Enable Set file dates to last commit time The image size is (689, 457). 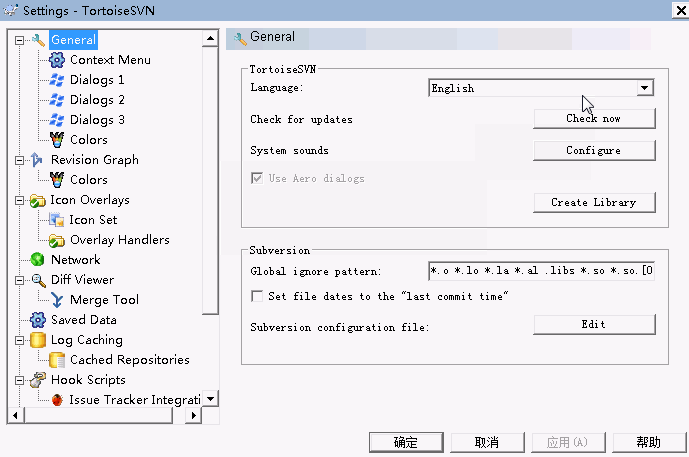pos(257,296)
